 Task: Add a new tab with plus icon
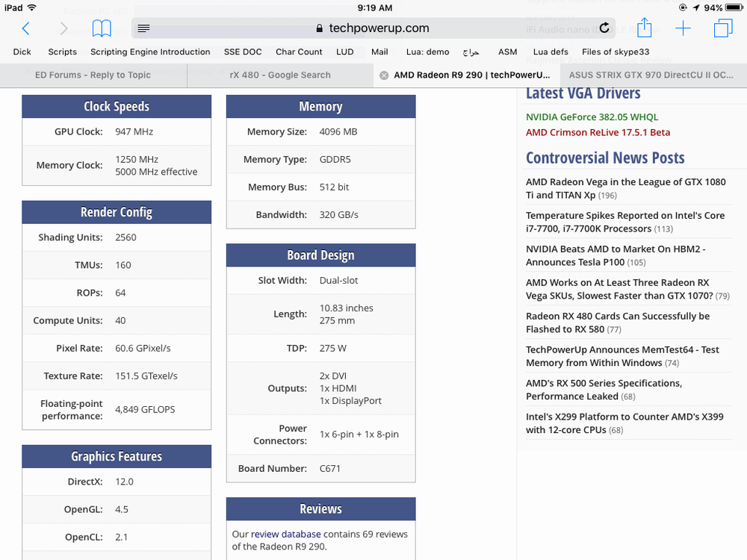tap(683, 28)
